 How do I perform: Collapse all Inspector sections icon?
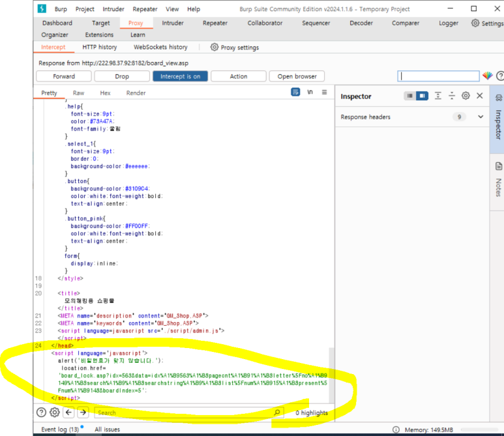pyautogui.click(x=452, y=96)
